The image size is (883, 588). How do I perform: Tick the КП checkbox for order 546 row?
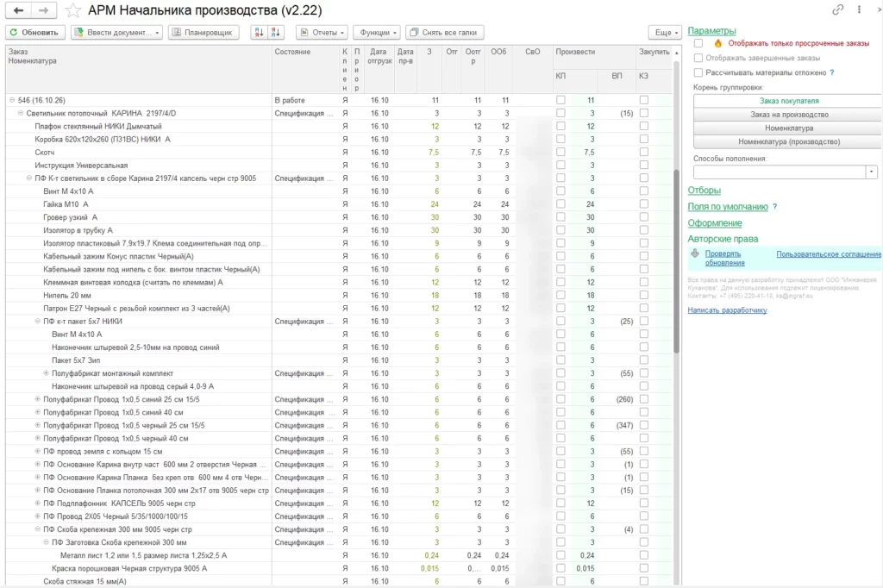pyautogui.click(x=560, y=100)
